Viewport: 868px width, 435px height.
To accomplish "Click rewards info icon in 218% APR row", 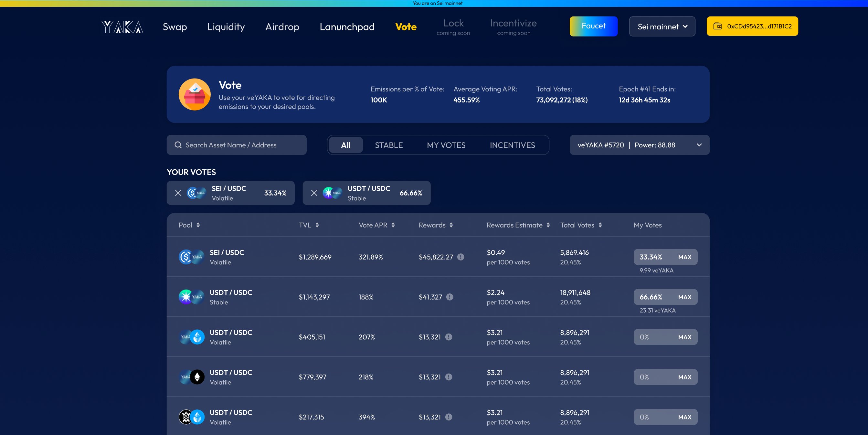I will [449, 377].
